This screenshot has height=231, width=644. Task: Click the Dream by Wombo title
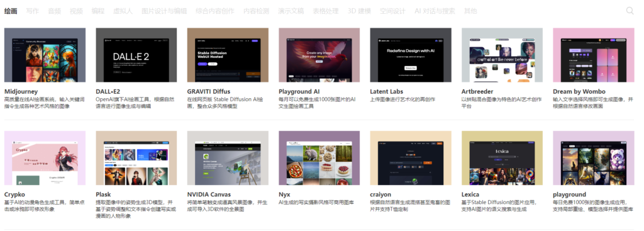pyautogui.click(x=579, y=91)
